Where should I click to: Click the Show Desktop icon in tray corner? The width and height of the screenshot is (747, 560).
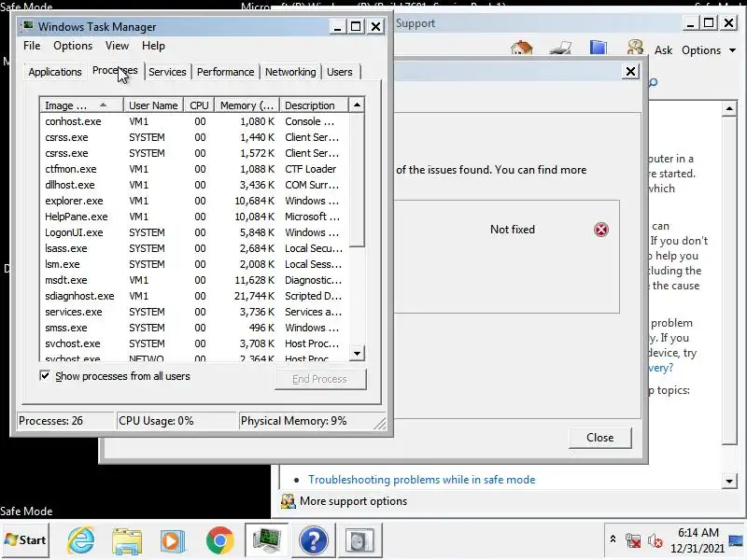[735, 540]
